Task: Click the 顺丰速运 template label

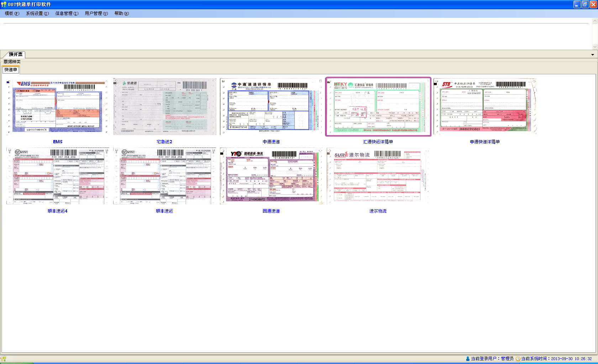Action: [164, 211]
